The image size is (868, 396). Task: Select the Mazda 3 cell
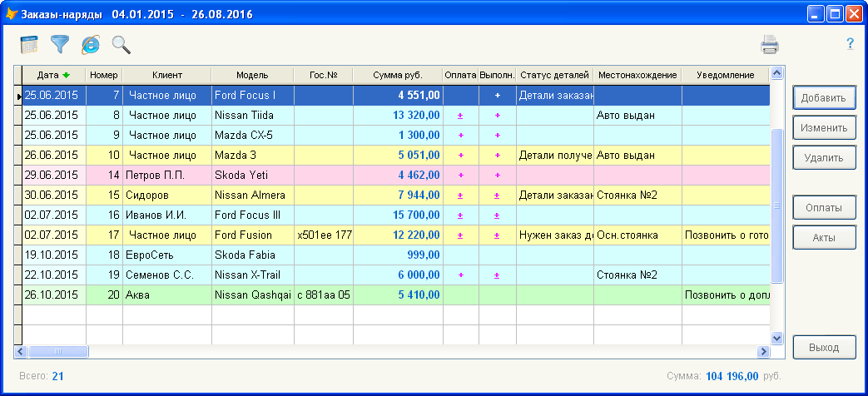click(x=252, y=156)
